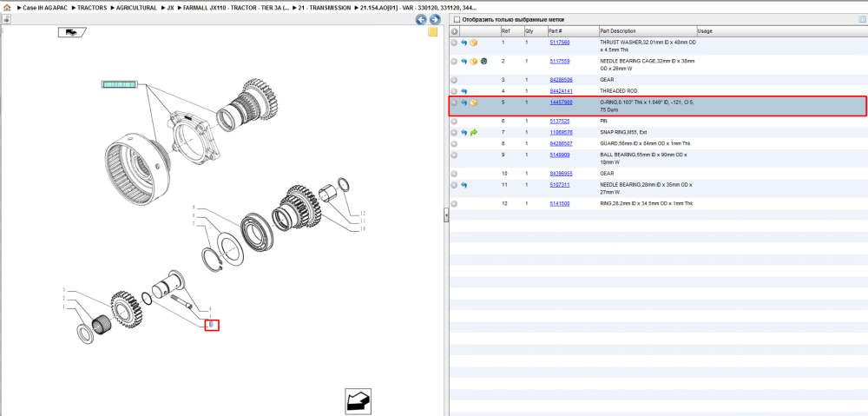This screenshot has height=416, width=868.
Task: Click the round select icon for the PIN row
Action: pos(454,121)
